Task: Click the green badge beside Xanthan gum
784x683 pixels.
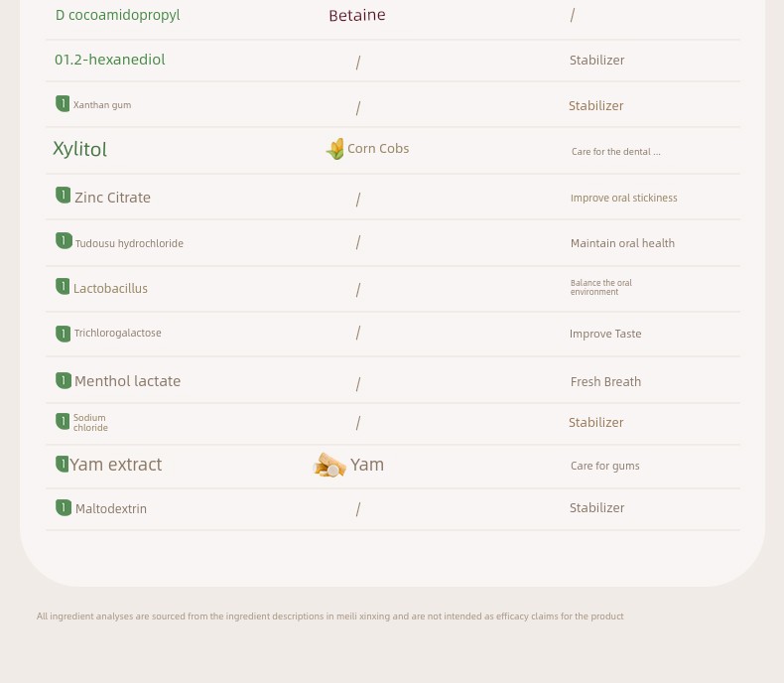Action: pos(63,104)
